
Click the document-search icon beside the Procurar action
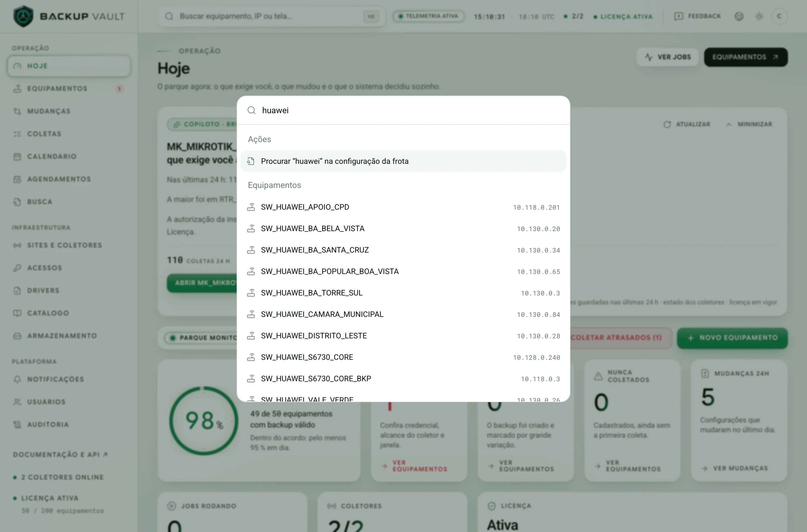[251, 161]
